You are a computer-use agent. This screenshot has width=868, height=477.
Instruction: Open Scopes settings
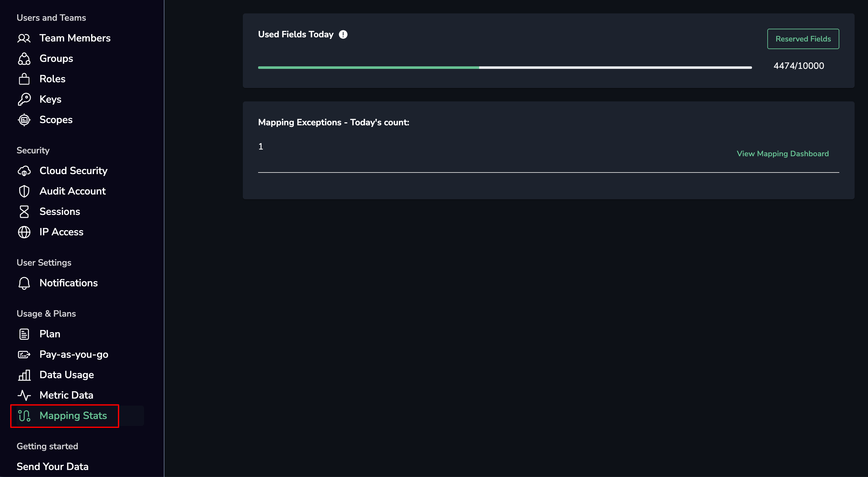(x=56, y=120)
